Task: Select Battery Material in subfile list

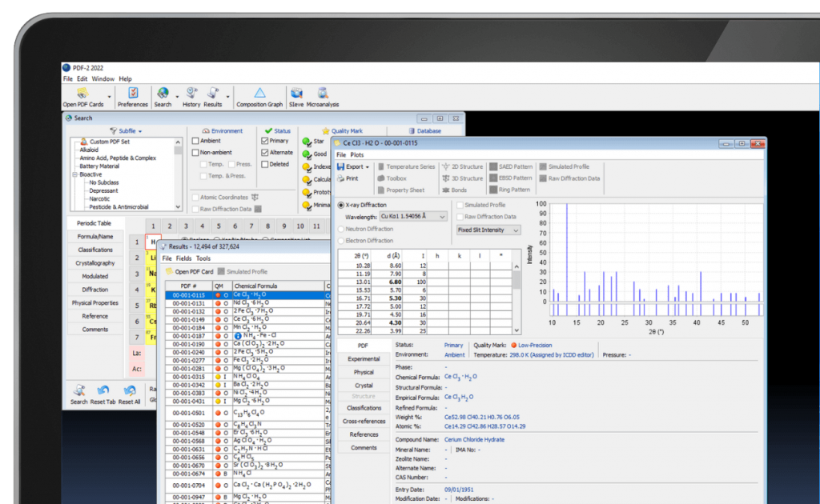Action: 99,166
